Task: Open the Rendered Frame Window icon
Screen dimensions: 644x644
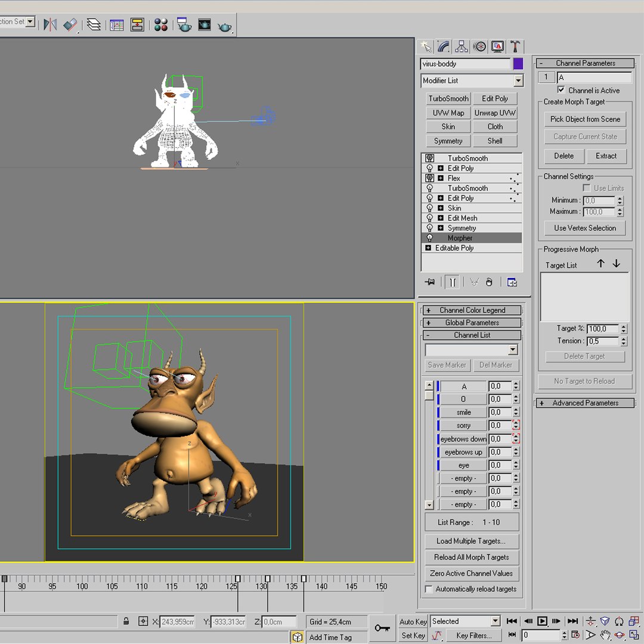Action: point(204,24)
